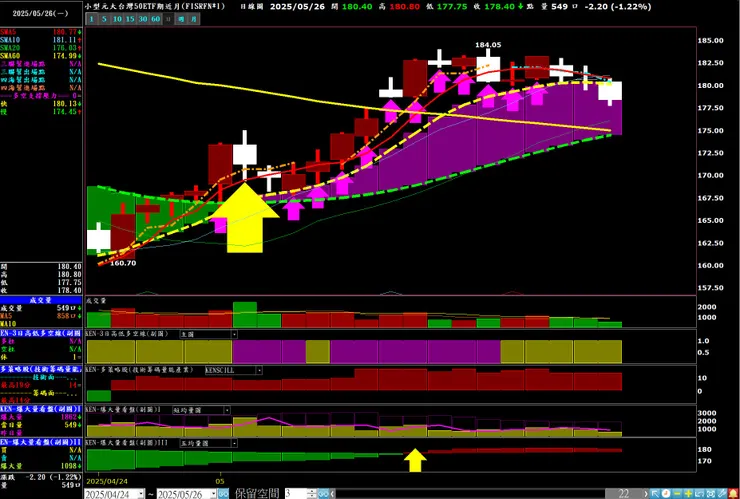The height and width of the screenshot is (499, 740).
Task: Switch to the monthly (月) chart timeframe
Action: (193, 19)
